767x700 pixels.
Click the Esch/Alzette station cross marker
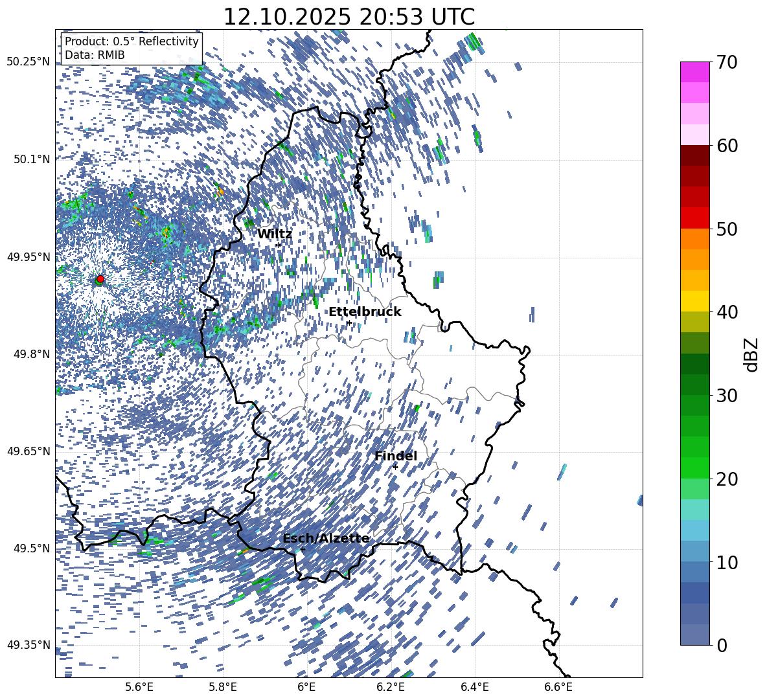click(x=303, y=549)
